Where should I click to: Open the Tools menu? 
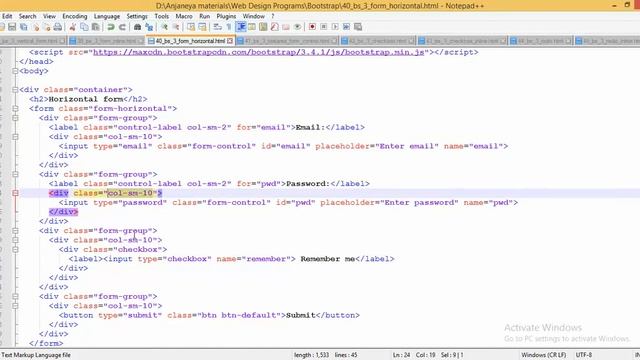click(162, 16)
